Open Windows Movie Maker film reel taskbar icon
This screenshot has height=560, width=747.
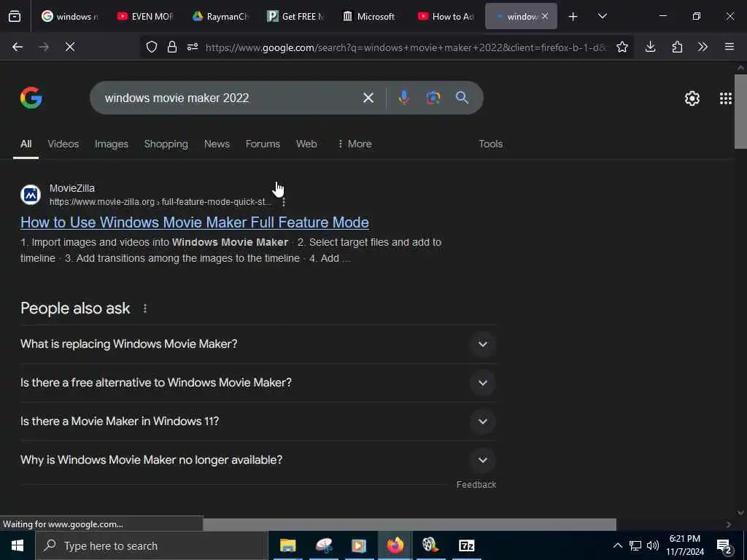(x=430, y=545)
